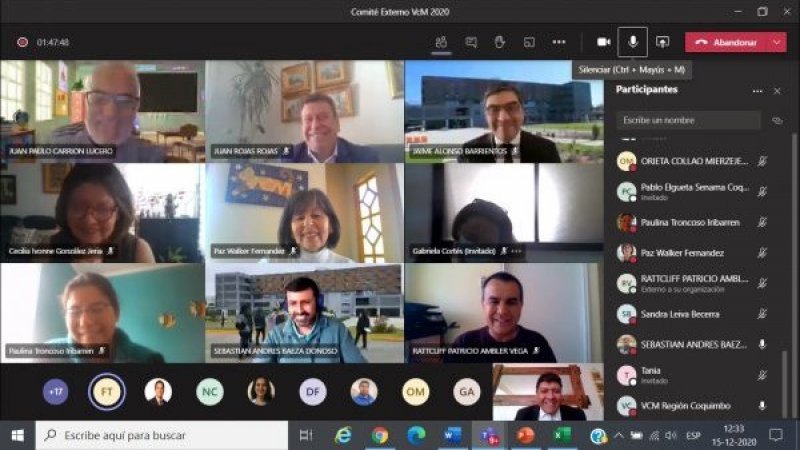The height and width of the screenshot is (450, 800).
Task: Open Excel from taskbar
Action: point(562,435)
